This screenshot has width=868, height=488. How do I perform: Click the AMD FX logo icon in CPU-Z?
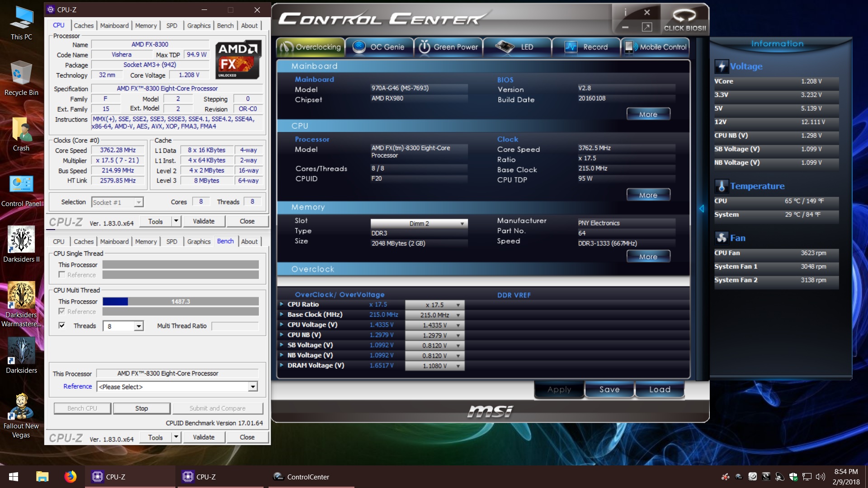coord(237,60)
